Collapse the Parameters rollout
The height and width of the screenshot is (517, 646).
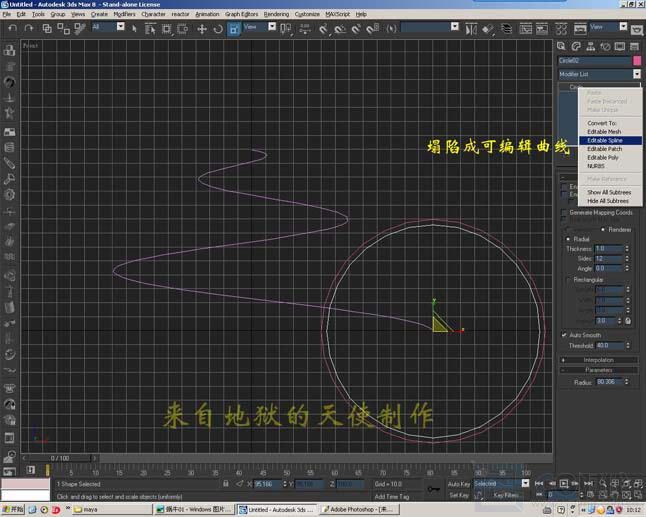599,370
